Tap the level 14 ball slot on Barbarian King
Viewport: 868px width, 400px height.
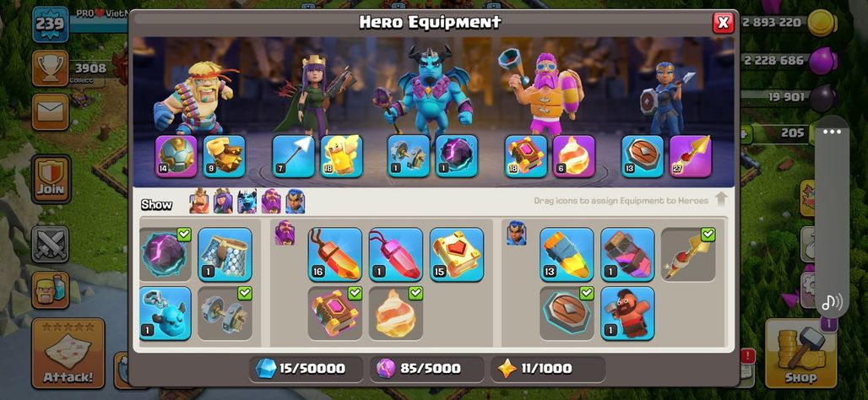(176, 157)
